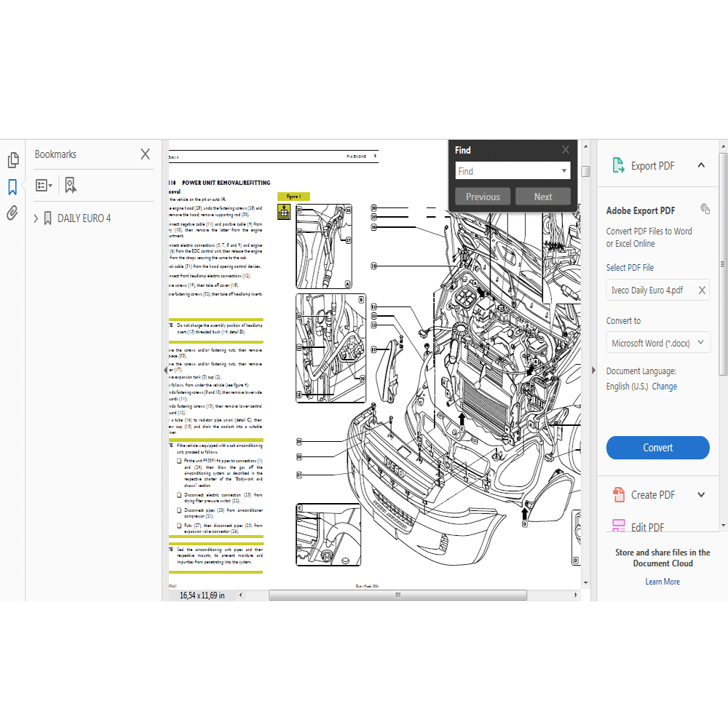Click the horizontal scrollbar right arrow

tap(576, 596)
